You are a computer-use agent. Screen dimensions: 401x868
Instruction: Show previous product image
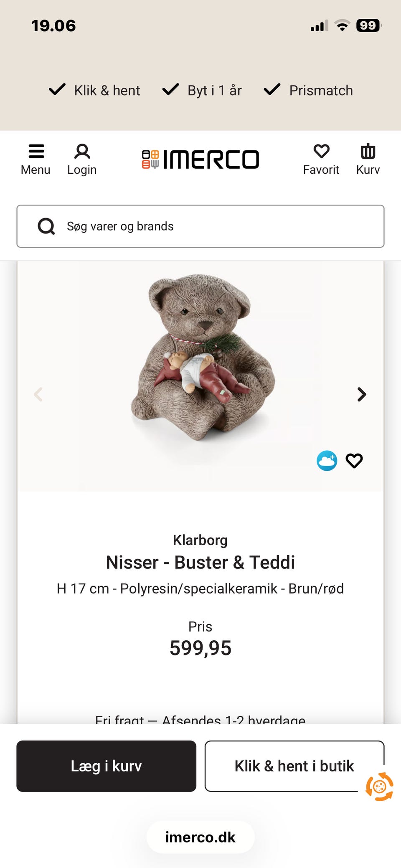(x=38, y=394)
